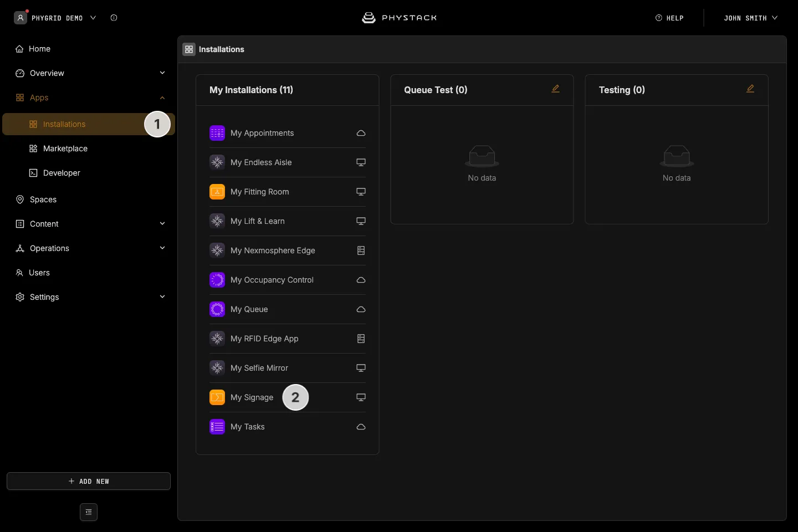Click the Queue Test (0) heading

[436, 90]
